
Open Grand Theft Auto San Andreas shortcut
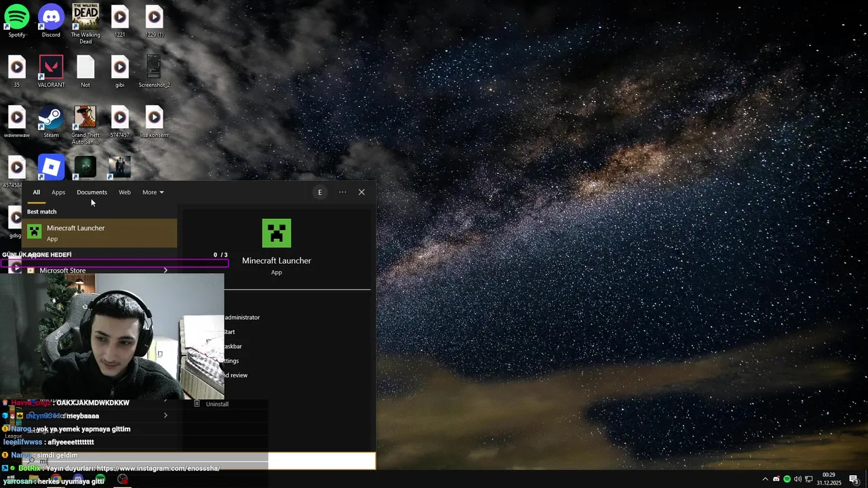pyautogui.click(x=85, y=125)
